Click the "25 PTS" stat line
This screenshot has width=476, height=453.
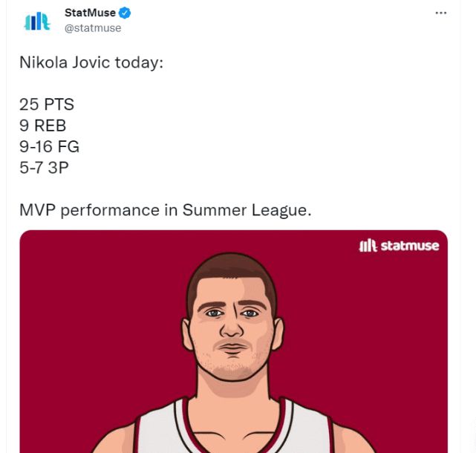point(47,104)
